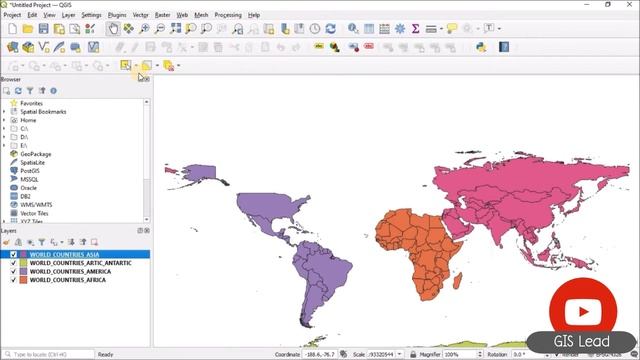Open the Scale combo box dropdown
Viewport: 640px width, 360px height.
(x=399, y=354)
